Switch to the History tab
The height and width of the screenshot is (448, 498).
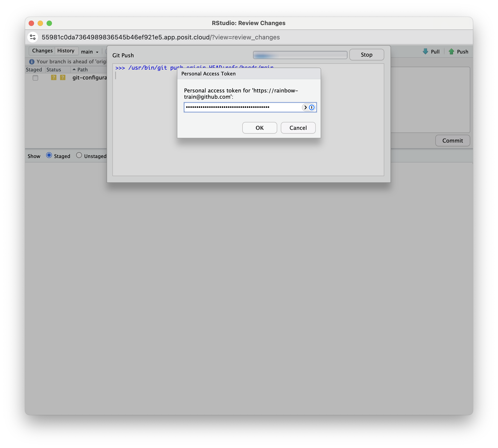coord(66,51)
